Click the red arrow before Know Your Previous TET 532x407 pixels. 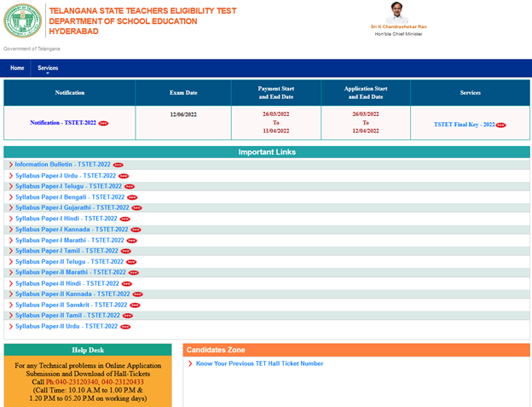pyautogui.click(x=190, y=363)
